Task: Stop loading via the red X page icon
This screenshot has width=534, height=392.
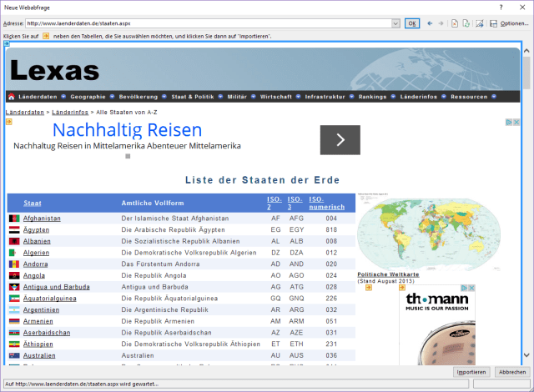Action: [455, 23]
